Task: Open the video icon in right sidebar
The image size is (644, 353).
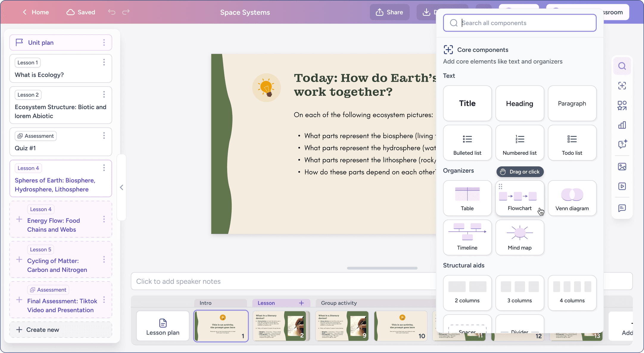Action: click(622, 186)
